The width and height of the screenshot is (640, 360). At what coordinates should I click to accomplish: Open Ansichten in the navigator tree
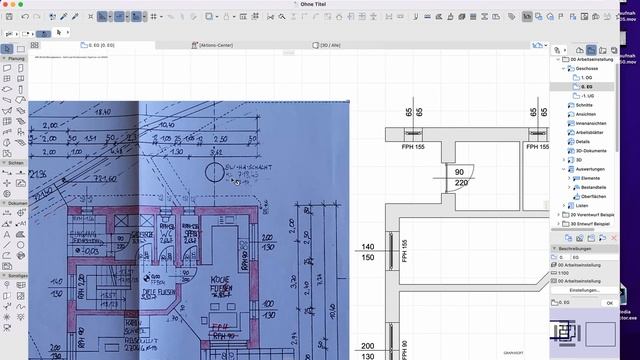click(586, 114)
